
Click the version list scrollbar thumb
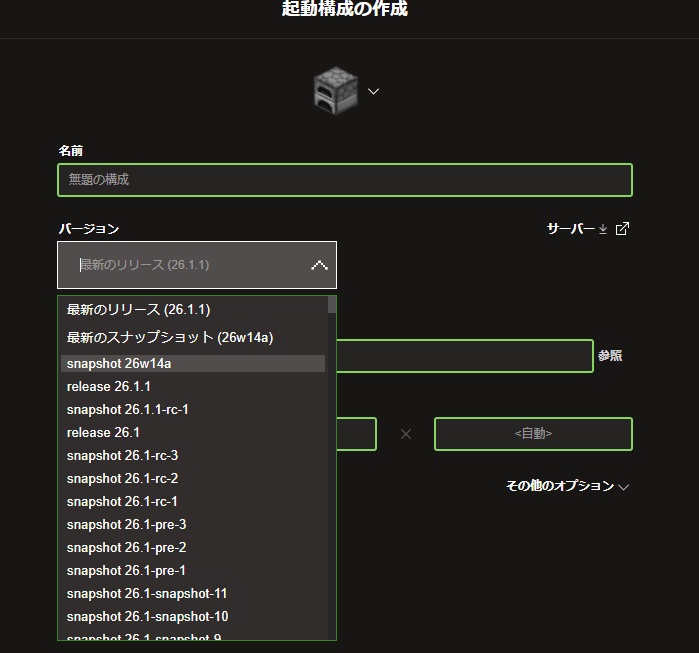coord(332,305)
